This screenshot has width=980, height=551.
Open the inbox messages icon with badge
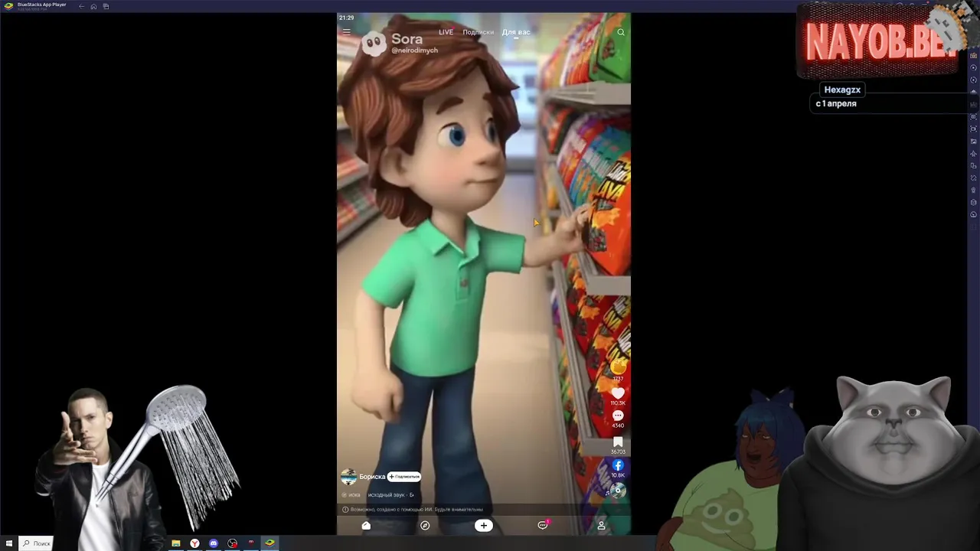pos(543,525)
